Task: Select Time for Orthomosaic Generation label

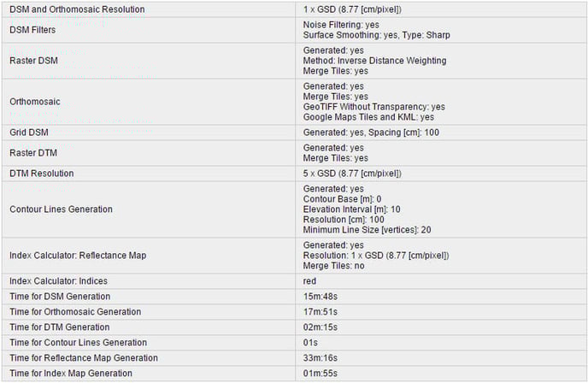Action: point(75,312)
